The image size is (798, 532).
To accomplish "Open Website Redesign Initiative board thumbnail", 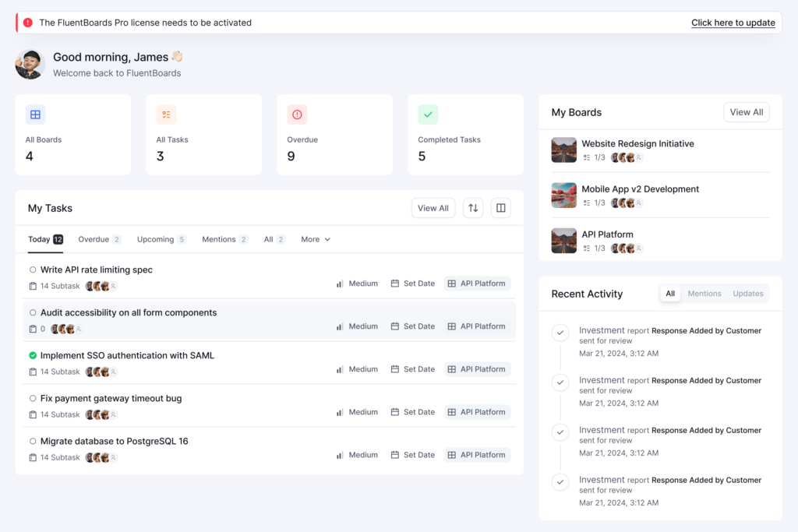I will click(564, 150).
